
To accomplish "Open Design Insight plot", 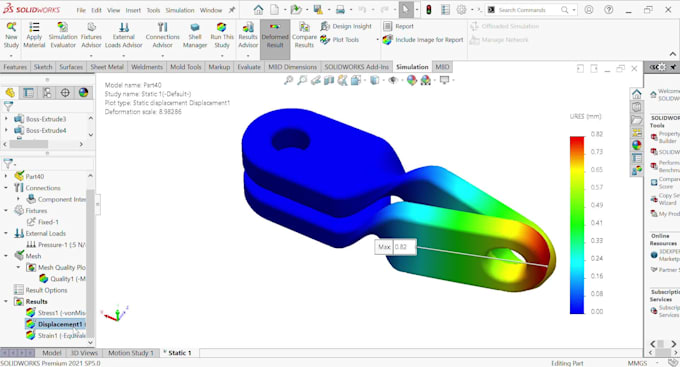I will click(x=346, y=26).
